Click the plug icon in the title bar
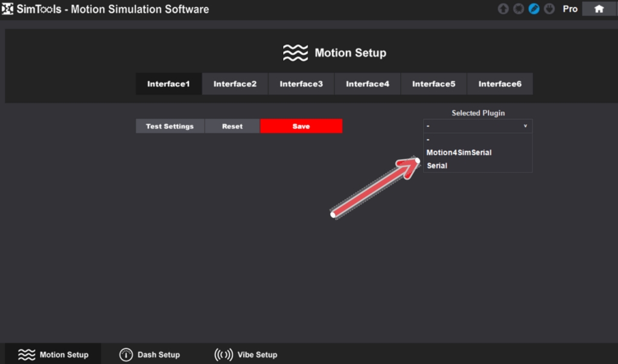Viewport: 618px width, 364px height. (x=549, y=9)
